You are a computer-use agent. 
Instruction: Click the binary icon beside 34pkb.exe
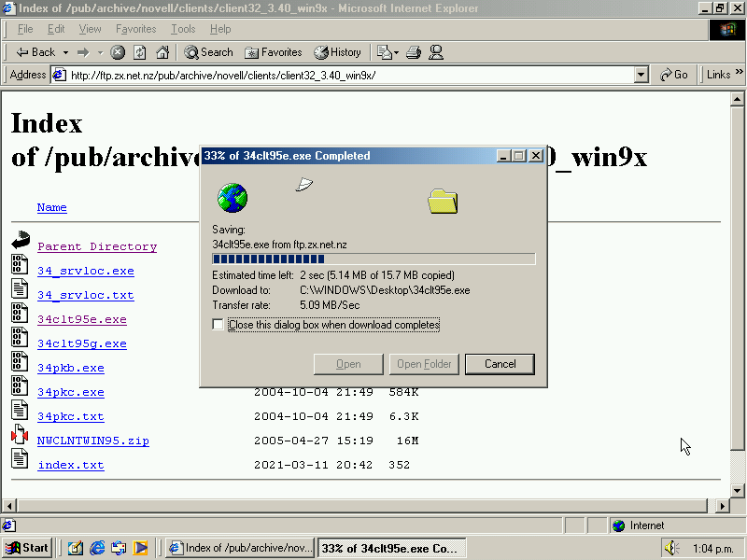(19, 361)
